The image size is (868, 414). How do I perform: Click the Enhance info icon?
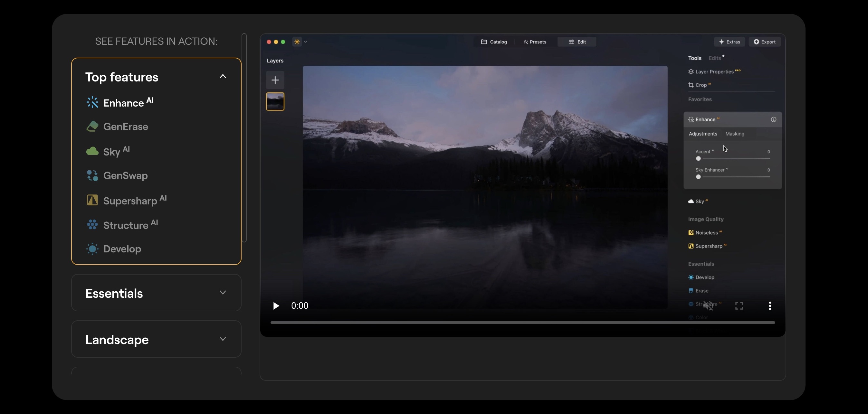pyautogui.click(x=774, y=119)
